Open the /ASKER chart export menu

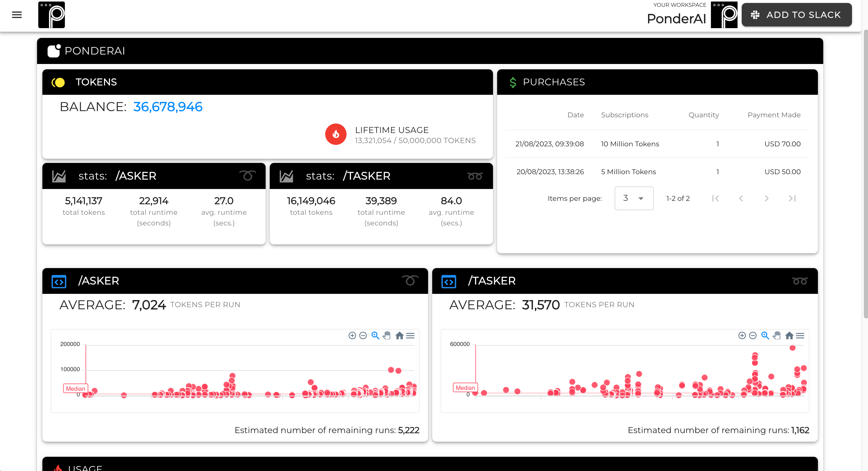(x=410, y=335)
